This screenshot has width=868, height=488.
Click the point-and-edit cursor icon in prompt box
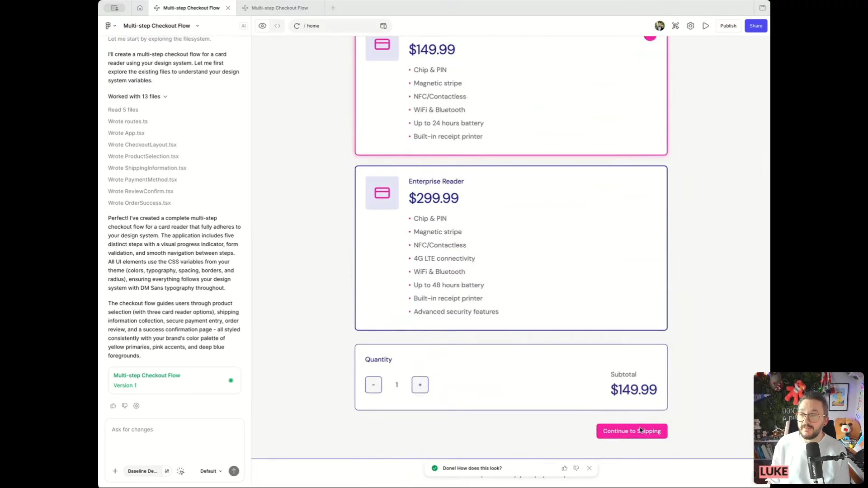(180, 471)
